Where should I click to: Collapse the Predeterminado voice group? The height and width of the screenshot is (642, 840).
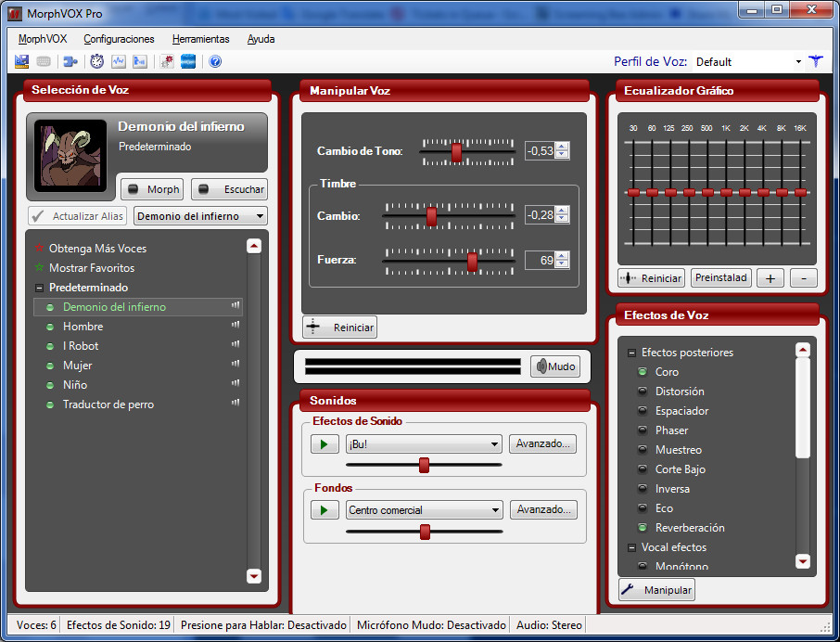[x=39, y=288]
